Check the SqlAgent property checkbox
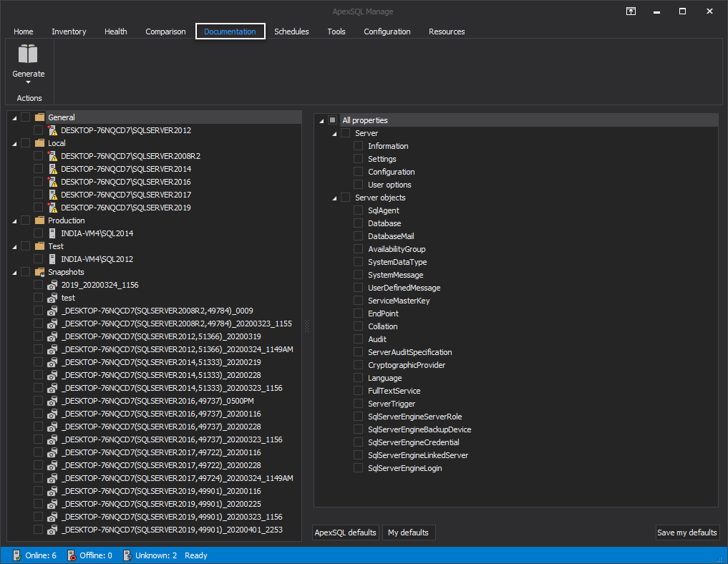Image resolution: width=728 pixels, height=564 pixels. 359,210
